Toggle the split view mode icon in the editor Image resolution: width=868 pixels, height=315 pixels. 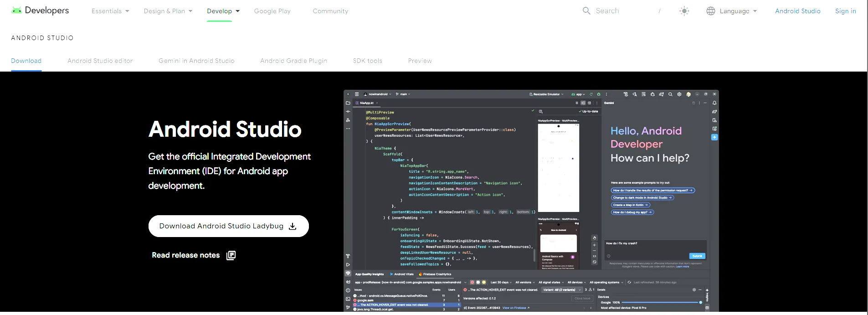pos(583,103)
